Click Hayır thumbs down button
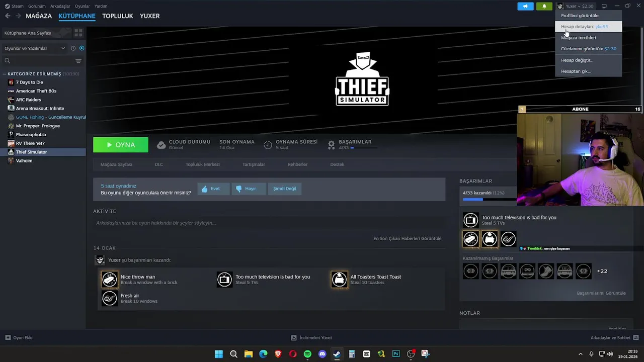644x362 pixels. [249, 189]
